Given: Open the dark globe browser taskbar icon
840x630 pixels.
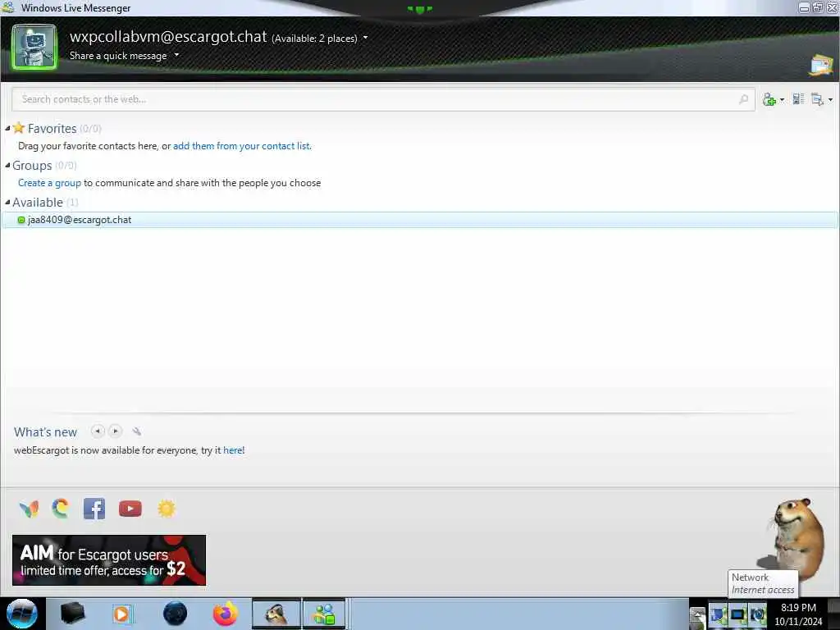Looking at the screenshot, I should (x=175, y=614).
